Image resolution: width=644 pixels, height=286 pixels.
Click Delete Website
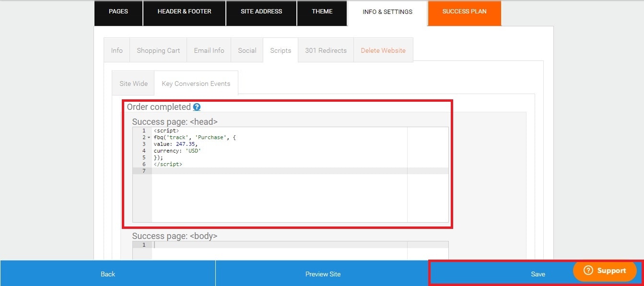(383, 50)
